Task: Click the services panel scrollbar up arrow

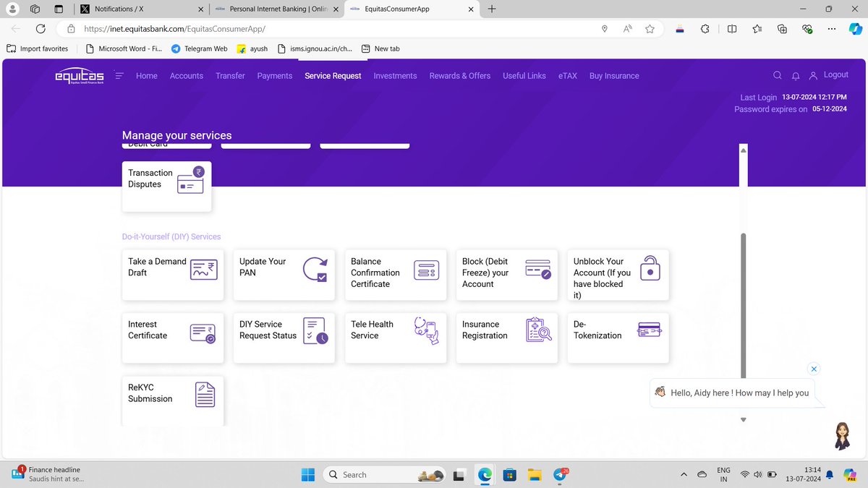Action: [743, 150]
